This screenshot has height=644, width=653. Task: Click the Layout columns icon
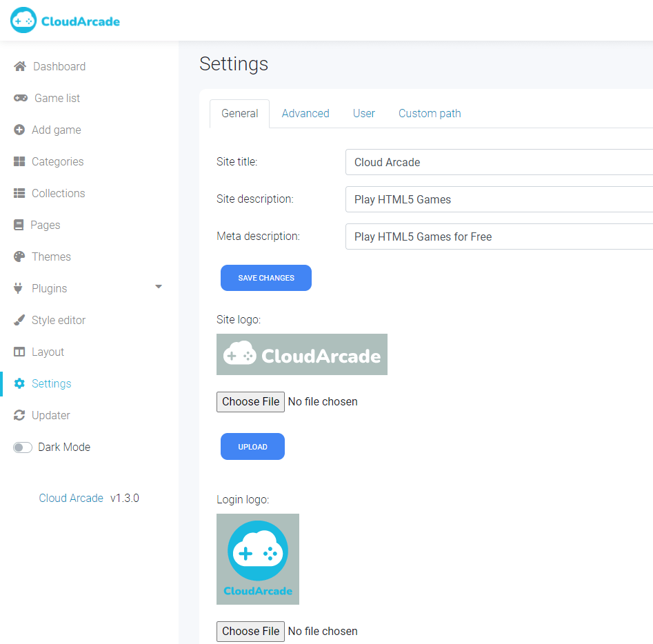[19, 352]
